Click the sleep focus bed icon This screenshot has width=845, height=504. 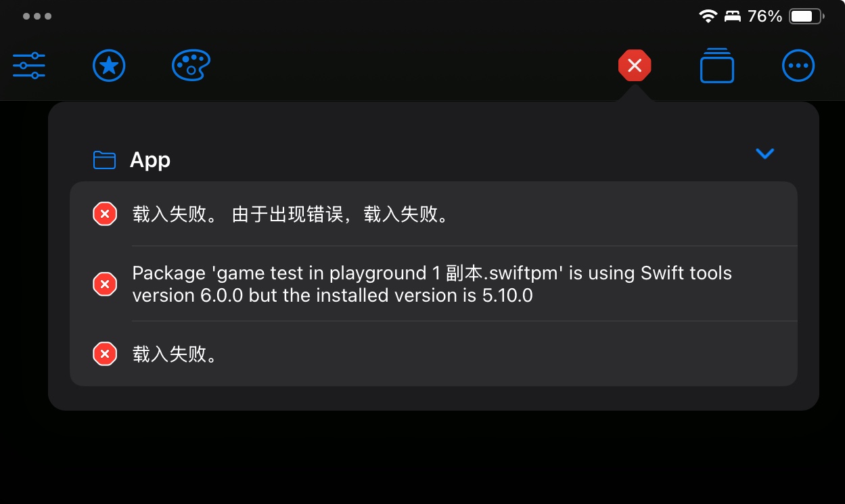click(733, 16)
